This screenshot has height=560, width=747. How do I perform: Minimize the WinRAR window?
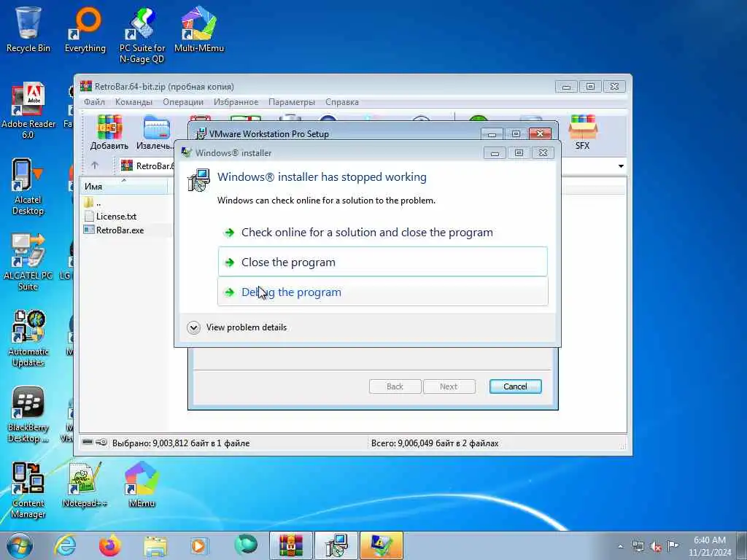(566, 87)
